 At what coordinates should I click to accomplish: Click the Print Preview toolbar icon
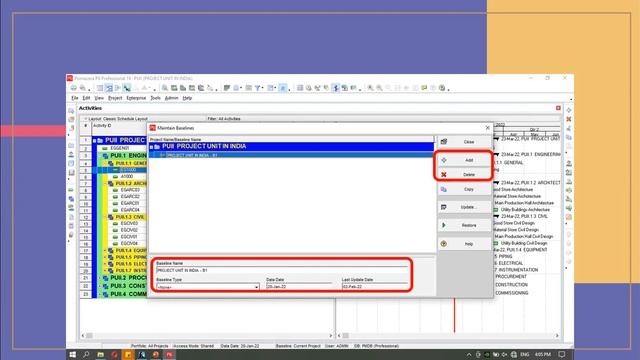(x=83, y=88)
